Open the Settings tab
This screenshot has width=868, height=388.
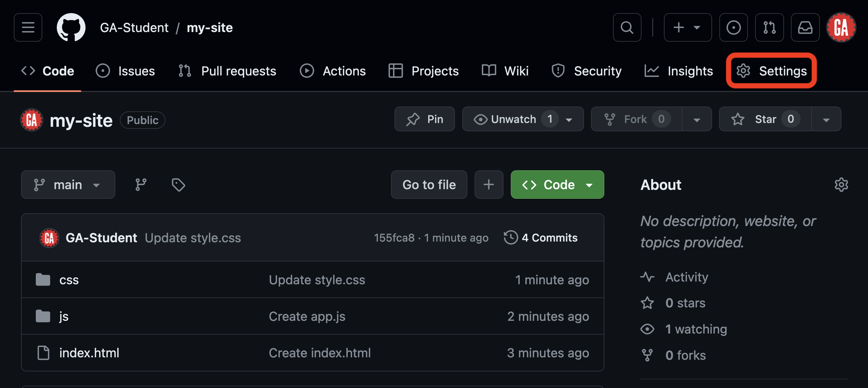[772, 71]
